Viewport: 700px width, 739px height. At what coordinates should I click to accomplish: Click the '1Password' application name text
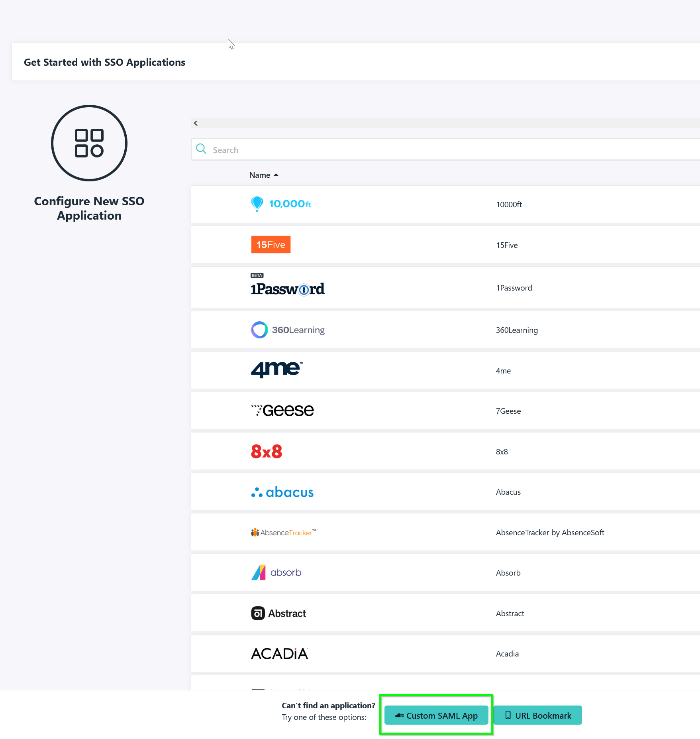(514, 288)
